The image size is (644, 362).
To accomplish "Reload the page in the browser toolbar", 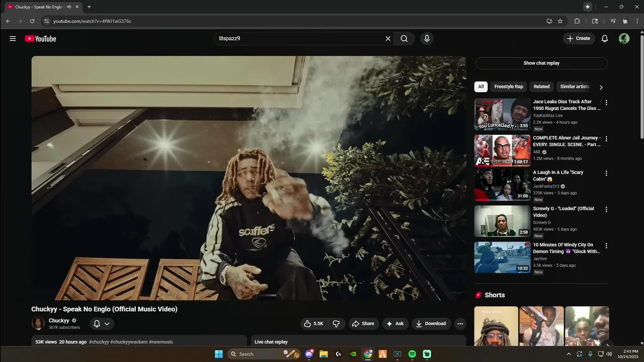I will coord(32,21).
